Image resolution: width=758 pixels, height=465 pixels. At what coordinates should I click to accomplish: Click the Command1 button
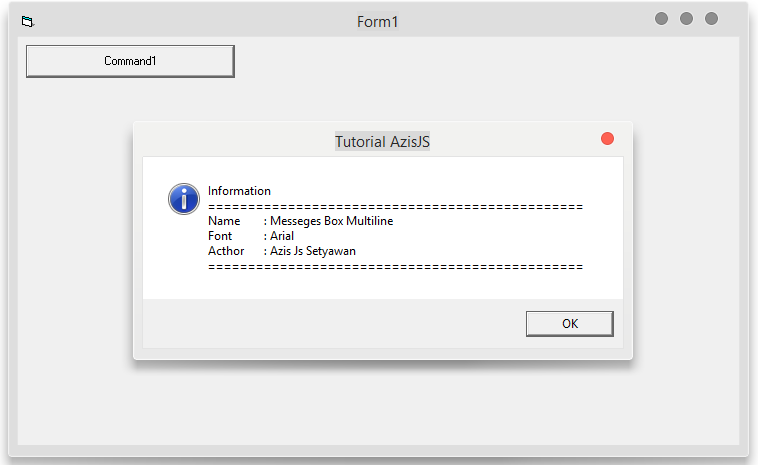(x=130, y=61)
